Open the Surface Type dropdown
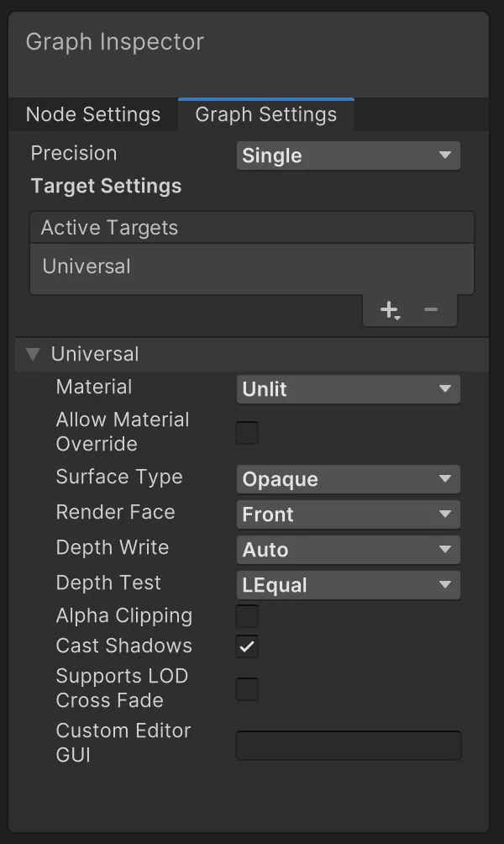 pyautogui.click(x=348, y=479)
